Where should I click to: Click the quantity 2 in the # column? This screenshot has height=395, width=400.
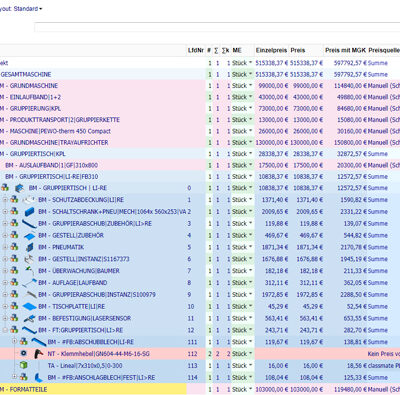[x=210, y=354]
